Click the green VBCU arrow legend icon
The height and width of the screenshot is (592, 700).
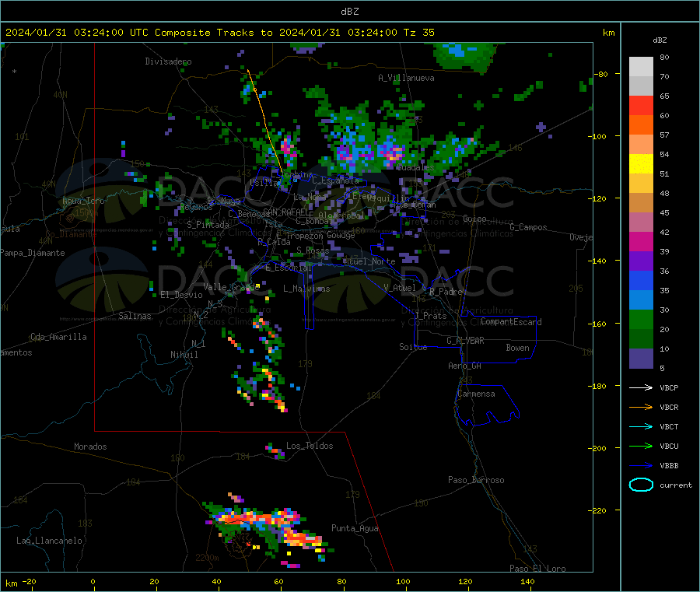641,446
